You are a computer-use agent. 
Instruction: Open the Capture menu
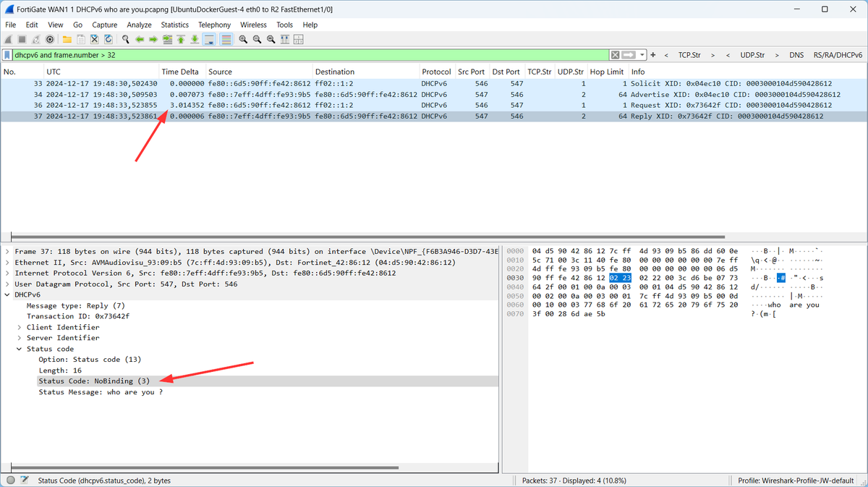[104, 25]
